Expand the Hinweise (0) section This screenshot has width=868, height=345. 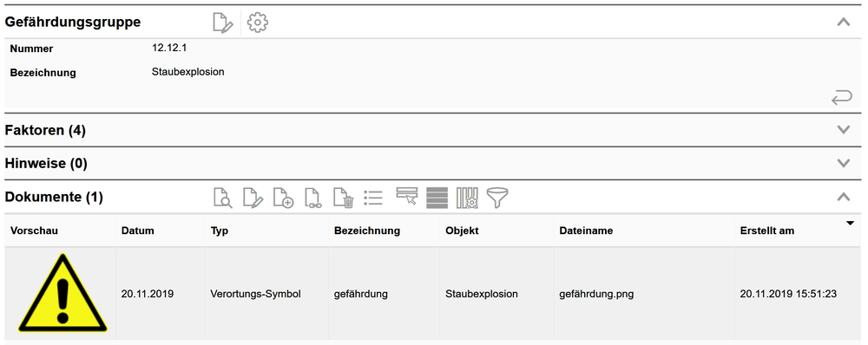pyautogui.click(x=843, y=163)
